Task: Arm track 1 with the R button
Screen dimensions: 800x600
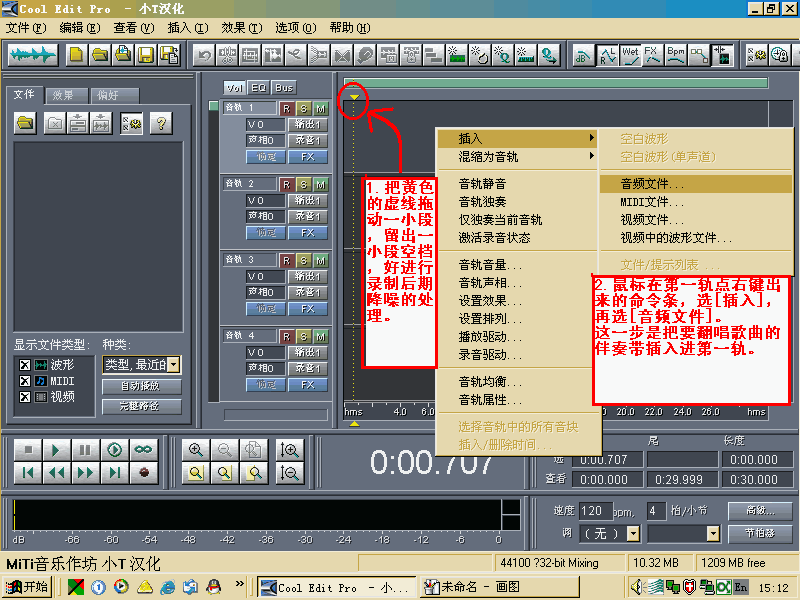Action: pos(286,109)
